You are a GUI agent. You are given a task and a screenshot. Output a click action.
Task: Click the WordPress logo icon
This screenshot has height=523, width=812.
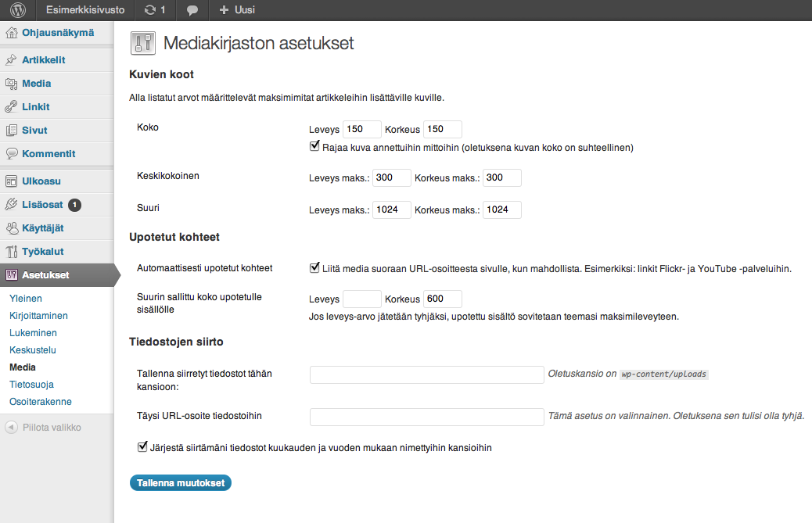(x=18, y=10)
